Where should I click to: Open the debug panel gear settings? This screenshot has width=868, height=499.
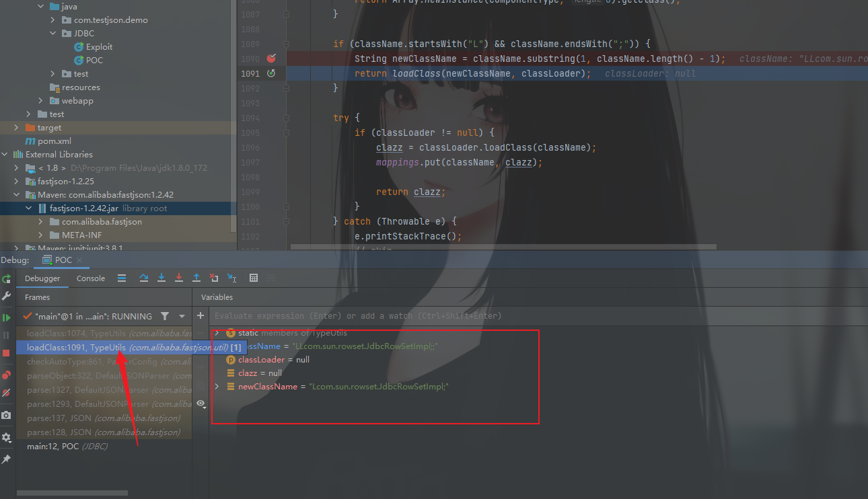tap(6, 437)
